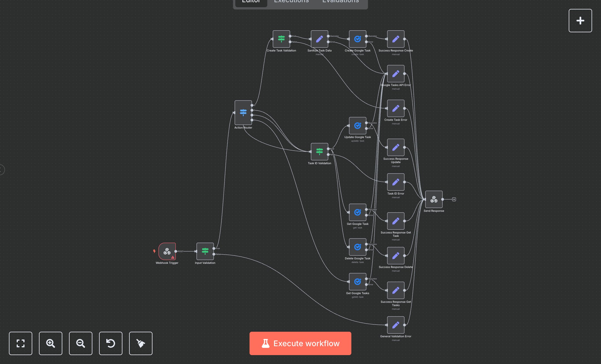Viewport: 601px width, 364px height.
Task: Tidy up workflow with broom icon
Action: (141, 343)
